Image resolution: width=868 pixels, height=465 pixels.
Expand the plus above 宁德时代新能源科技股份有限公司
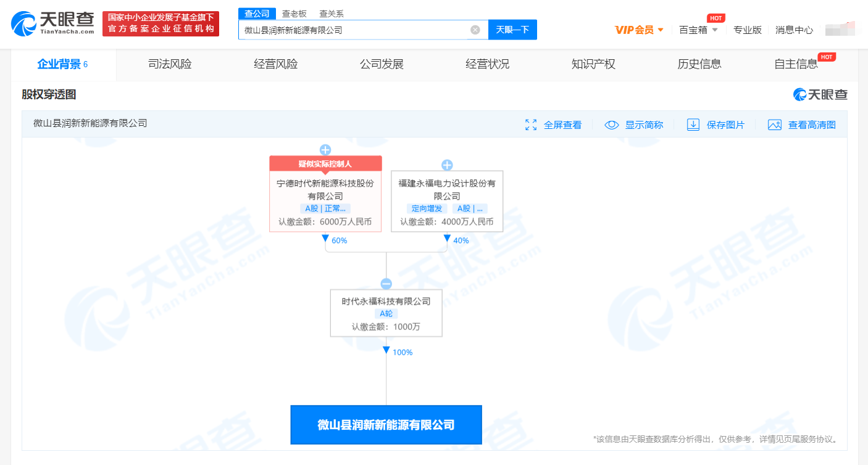click(325, 150)
